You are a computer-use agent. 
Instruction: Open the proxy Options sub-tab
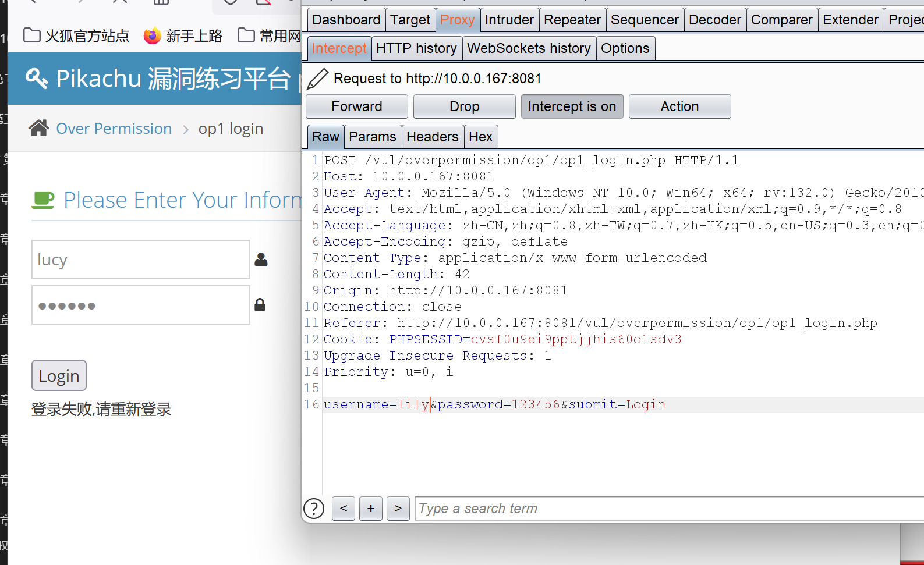[625, 48]
